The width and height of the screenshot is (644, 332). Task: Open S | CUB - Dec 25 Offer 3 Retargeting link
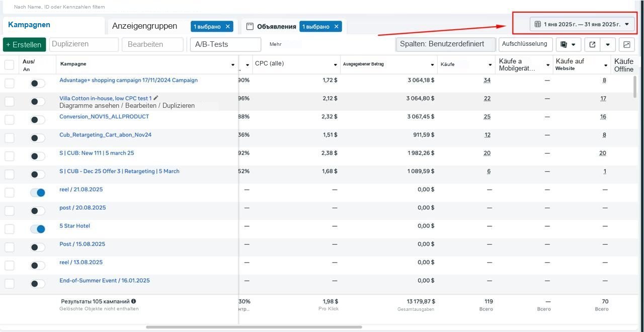click(x=119, y=171)
